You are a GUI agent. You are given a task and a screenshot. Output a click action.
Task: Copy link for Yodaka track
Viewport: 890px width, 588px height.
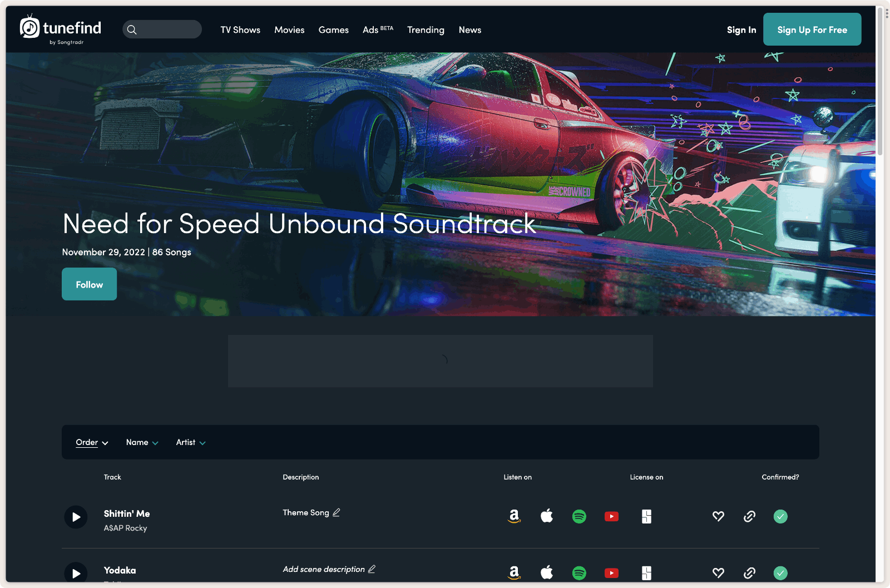(749, 573)
